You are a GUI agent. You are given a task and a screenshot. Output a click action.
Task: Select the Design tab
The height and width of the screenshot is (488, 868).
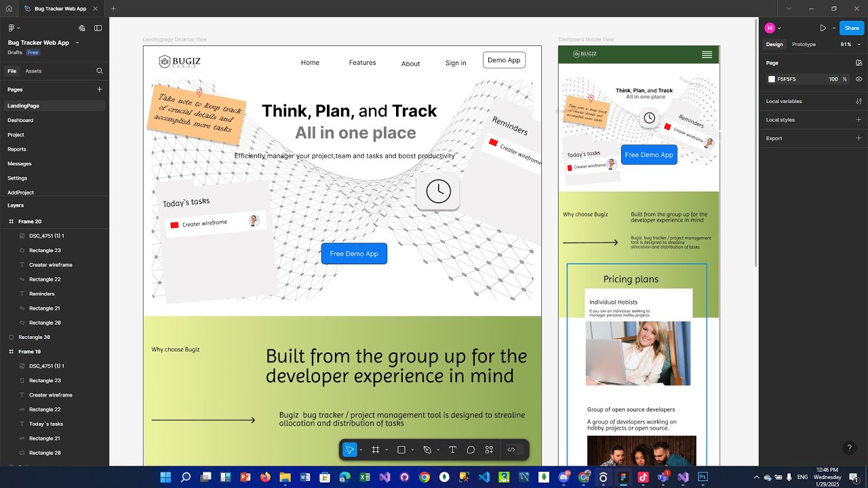click(x=774, y=44)
